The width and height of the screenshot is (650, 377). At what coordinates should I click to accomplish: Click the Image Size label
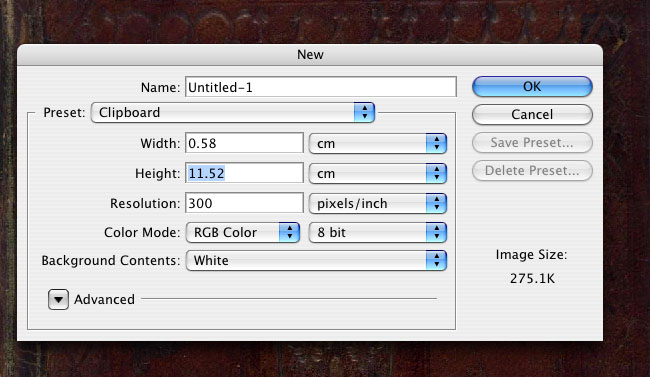tap(531, 255)
